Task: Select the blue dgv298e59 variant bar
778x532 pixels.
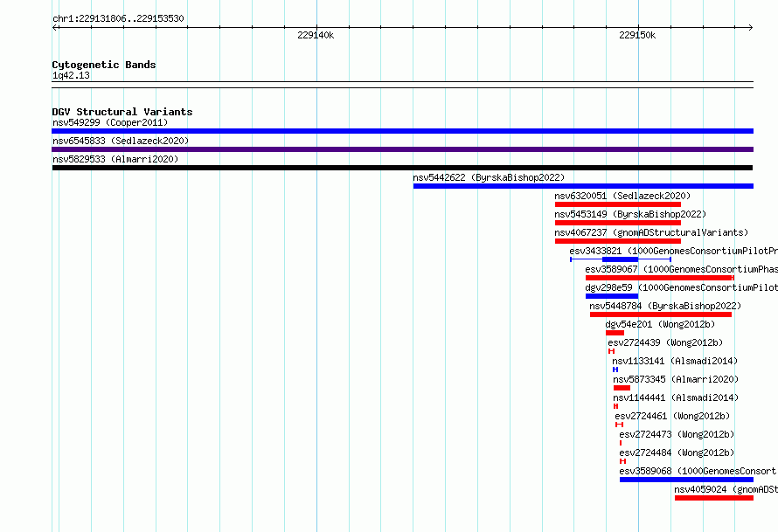Action: [612, 296]
